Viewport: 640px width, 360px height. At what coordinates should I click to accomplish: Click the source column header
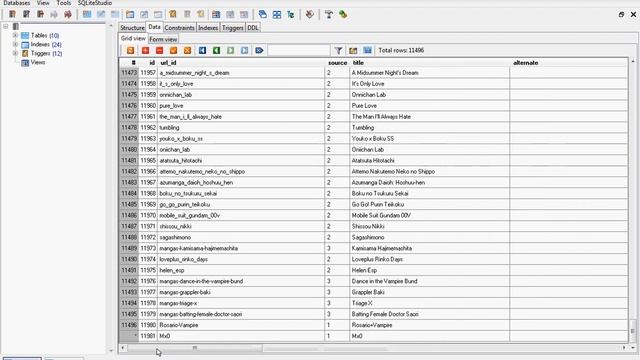coord(337,63)
